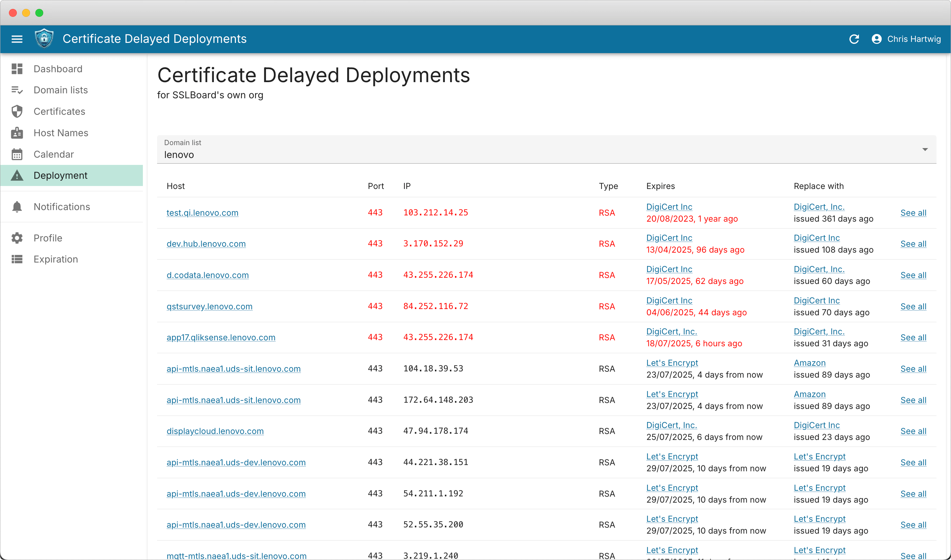Click the Dashboard grid icon
This screenshot has width=951, height=560.
coord(17,69)
